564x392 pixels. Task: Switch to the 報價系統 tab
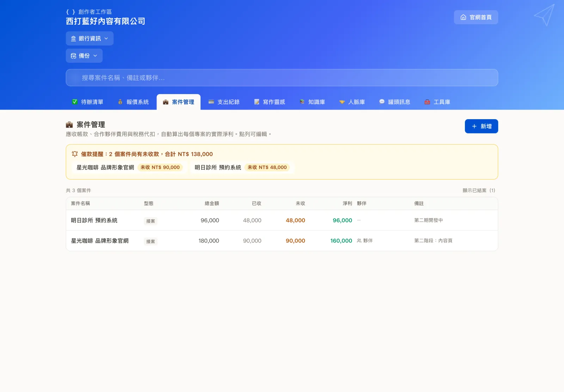133,102
